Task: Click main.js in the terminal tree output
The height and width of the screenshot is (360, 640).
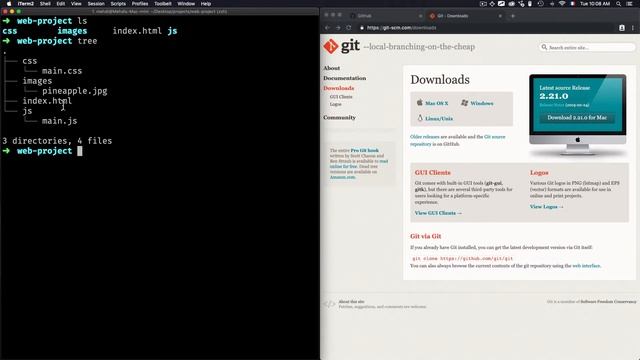Action: [x=59, y=121]
